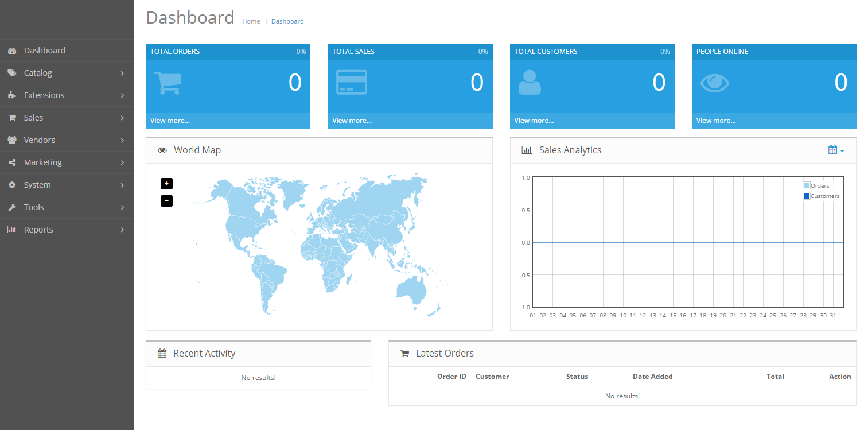868x430 pixels.
Task: Toggle the Customers series in chart legend
Action: click(x=822, y=196)
